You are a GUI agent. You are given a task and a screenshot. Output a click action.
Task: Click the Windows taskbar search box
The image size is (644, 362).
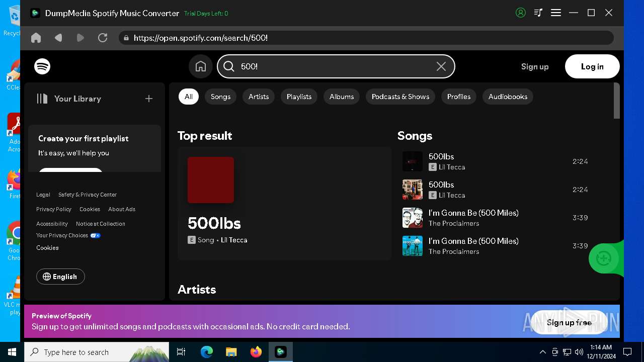(97, 352)
